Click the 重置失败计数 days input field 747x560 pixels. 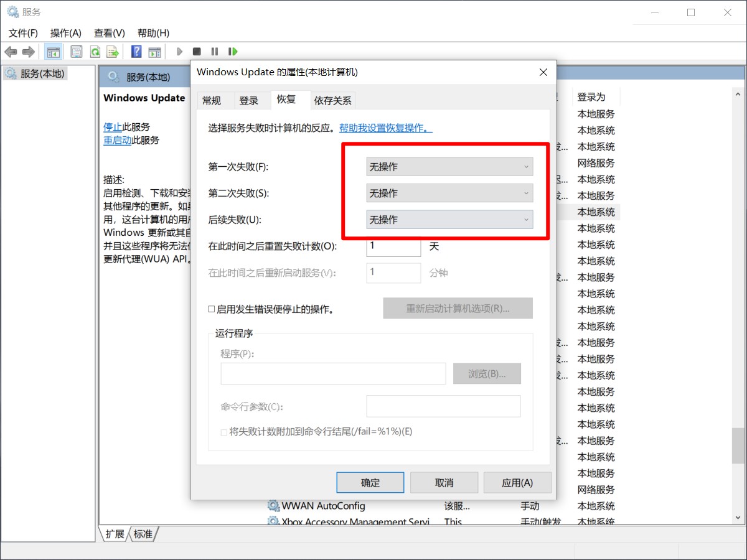tap(393, 246)
